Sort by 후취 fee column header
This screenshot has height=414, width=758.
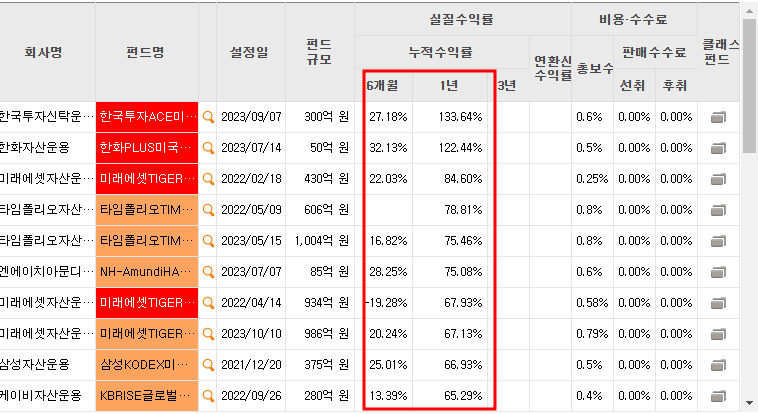tap(676, 86)
